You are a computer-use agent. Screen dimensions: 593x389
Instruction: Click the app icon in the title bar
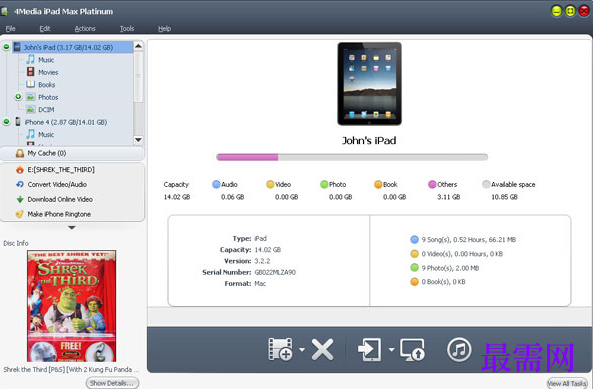(4, 11)
